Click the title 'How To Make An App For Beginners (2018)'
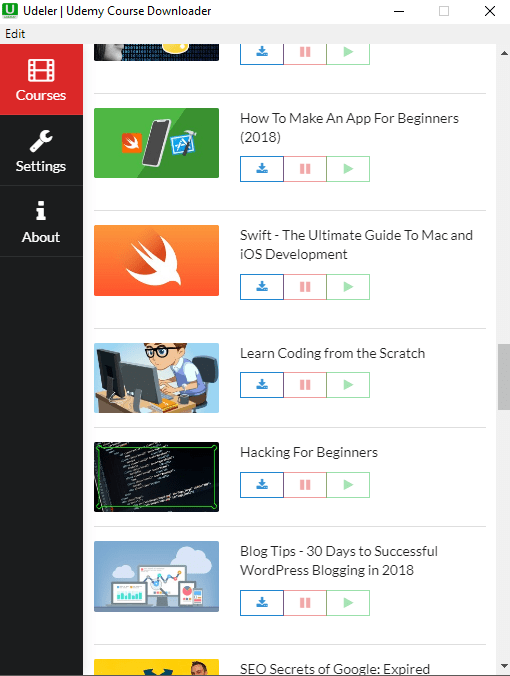510x676 pixels. tap(349, 128)
